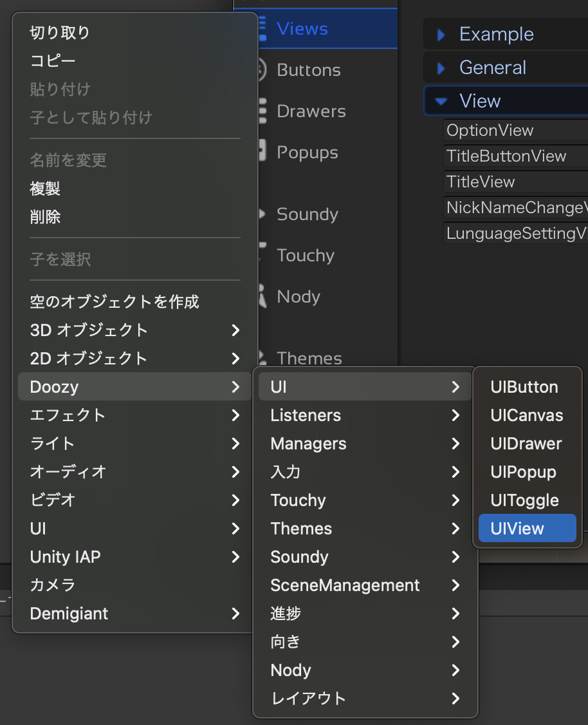This screenshot has width=588, height=725.
Task: Open Touchy submenu in Doozy menu
Action: (365, 500)
